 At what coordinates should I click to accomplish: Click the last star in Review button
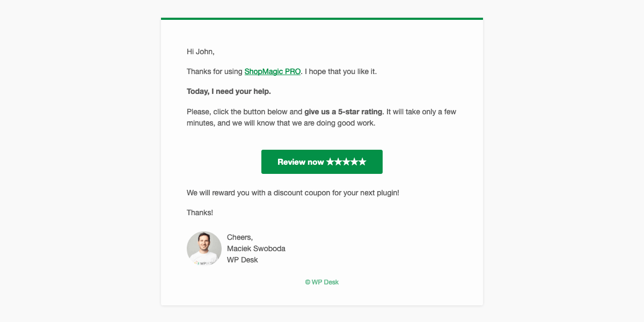(x=362, y=162)
